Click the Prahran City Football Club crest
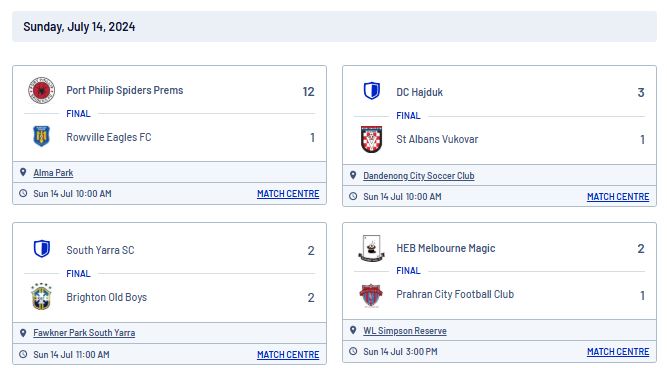 [371, 295]
